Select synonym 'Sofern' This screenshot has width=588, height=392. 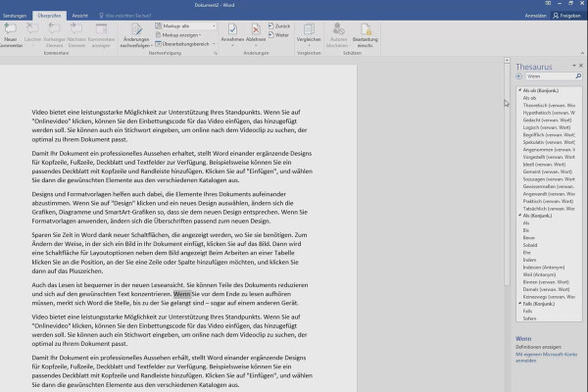tap(529, 318)
